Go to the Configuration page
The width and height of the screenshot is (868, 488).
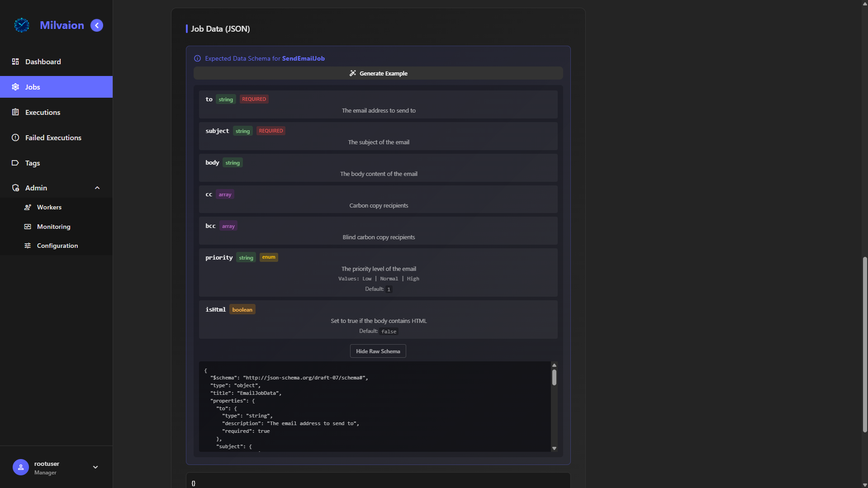(57, 246)
